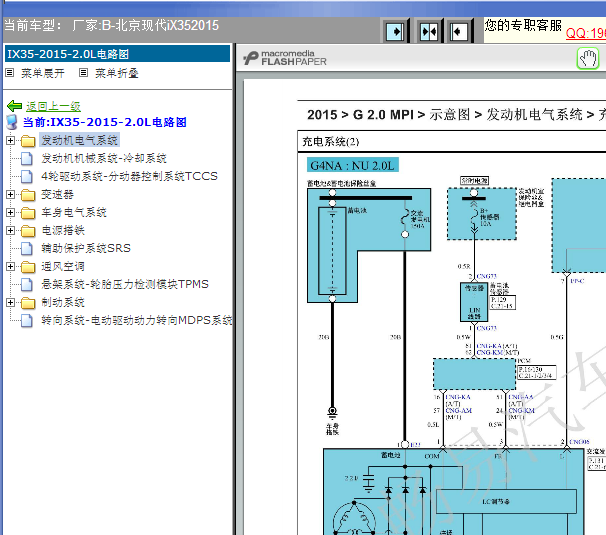Open 辅助保护系统SRS document
The height and width of the screenshot is (535, 606).
click(86, 248)
